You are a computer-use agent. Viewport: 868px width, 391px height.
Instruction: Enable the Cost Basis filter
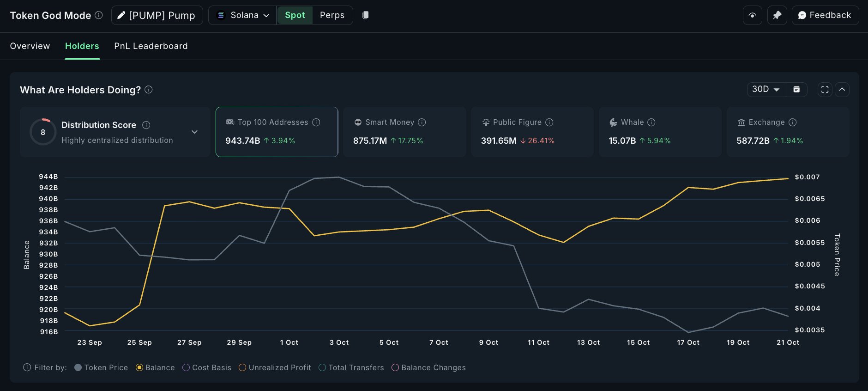186,367
